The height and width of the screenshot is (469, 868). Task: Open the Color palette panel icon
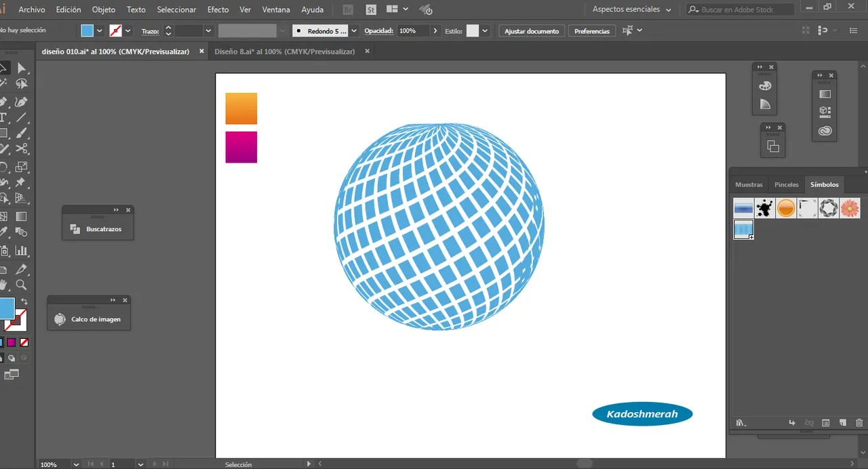point(766,86)
